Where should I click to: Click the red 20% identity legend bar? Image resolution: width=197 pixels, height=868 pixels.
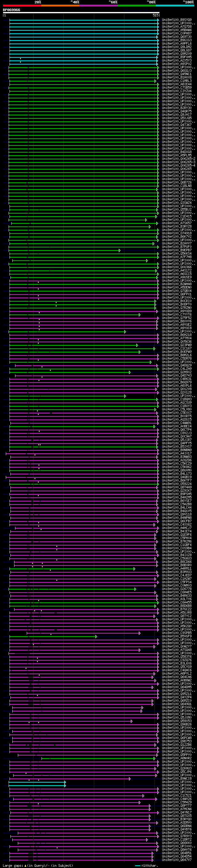(x=22, y=6)
